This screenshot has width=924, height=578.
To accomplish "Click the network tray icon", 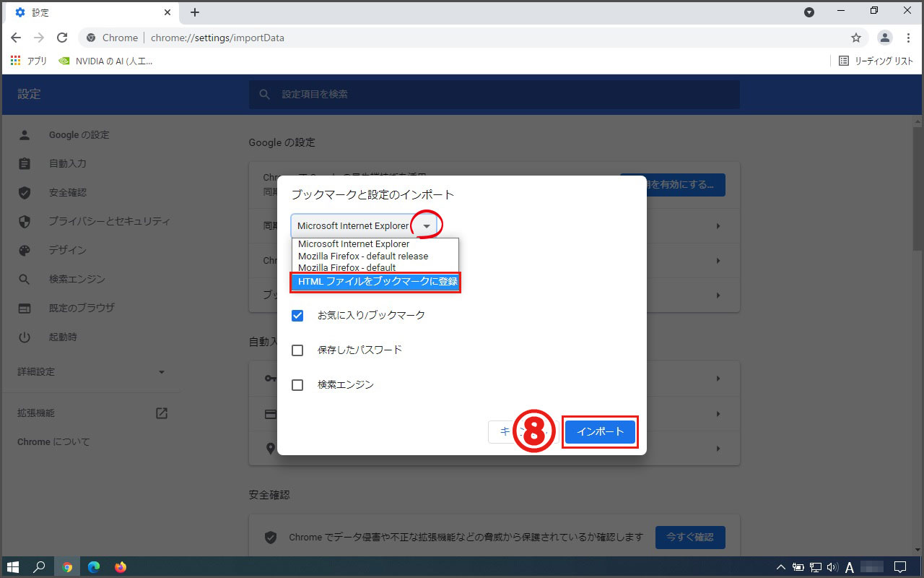I will point(816,567).
